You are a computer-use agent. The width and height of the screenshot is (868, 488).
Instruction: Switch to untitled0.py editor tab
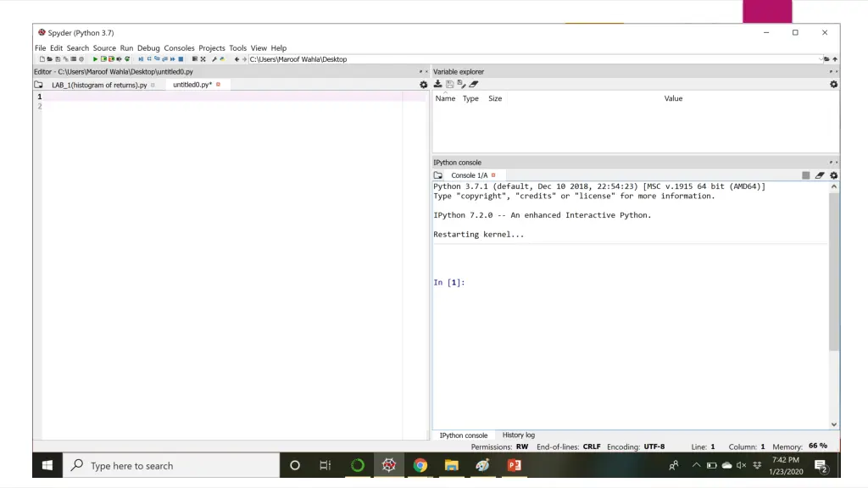click(x=192, y=85)
